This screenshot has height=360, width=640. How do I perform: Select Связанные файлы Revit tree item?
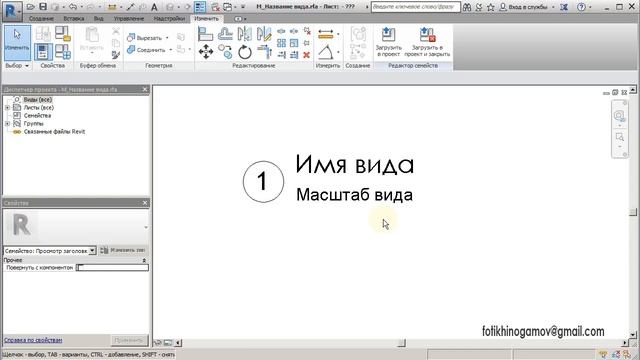point(54,132)
